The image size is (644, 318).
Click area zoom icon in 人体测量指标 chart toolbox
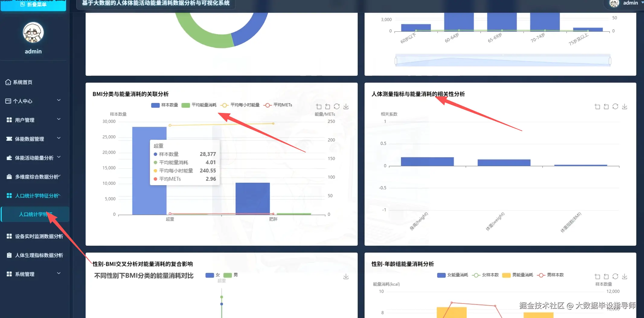597,107
